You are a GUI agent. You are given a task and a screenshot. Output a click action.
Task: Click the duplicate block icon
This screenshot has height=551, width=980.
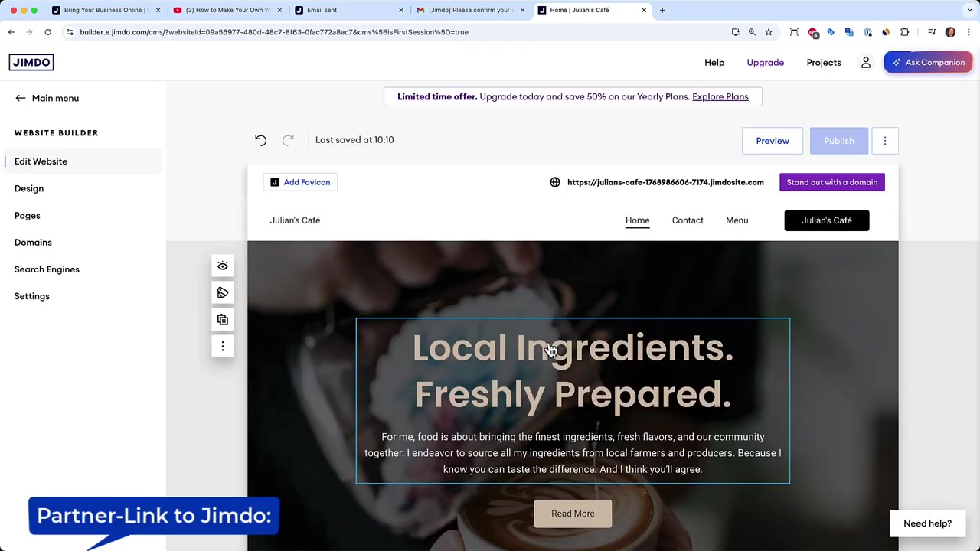click(x=223, y=319)
